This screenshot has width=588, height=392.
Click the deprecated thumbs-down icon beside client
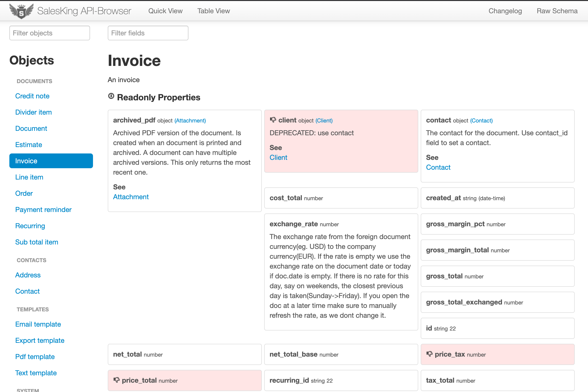coord(273,120)
